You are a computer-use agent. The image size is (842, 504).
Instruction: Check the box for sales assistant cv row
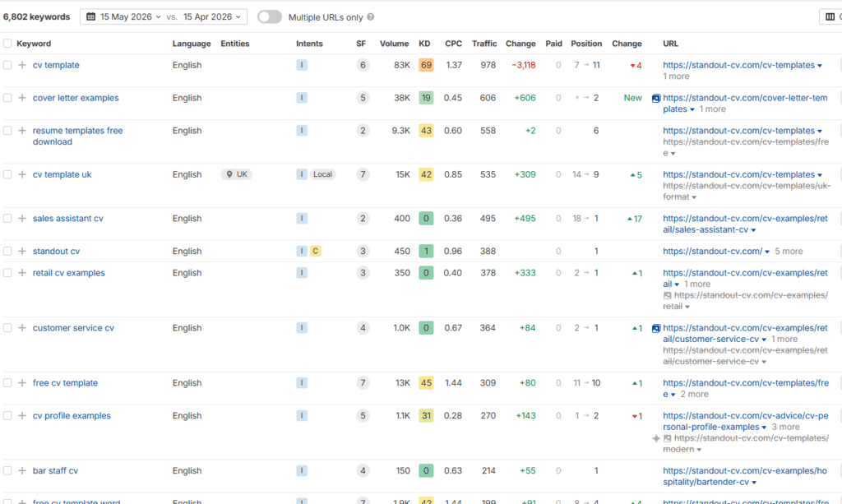pos(7,219)
